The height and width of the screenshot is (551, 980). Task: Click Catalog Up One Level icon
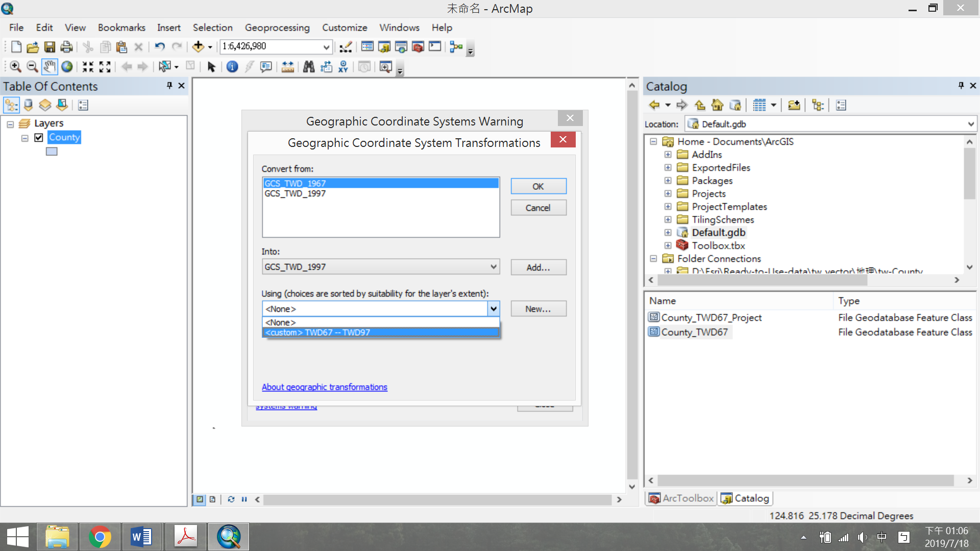(x=700, y=105)
